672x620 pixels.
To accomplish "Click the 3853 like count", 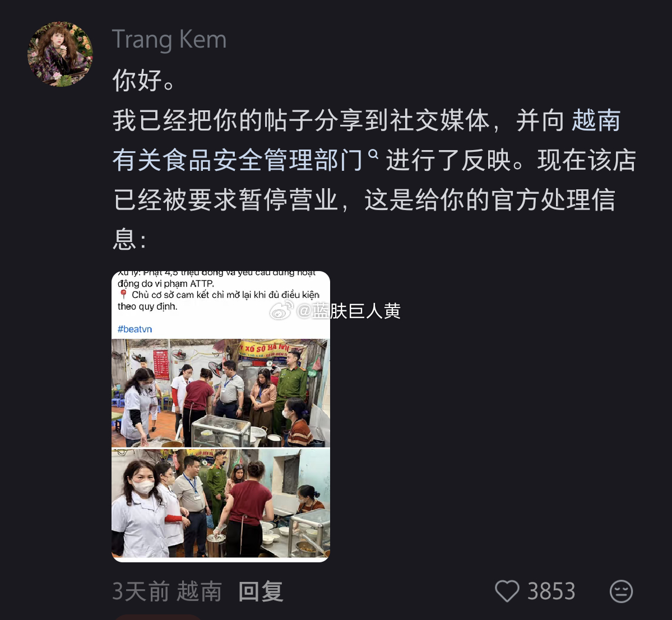I will (551, 591).
